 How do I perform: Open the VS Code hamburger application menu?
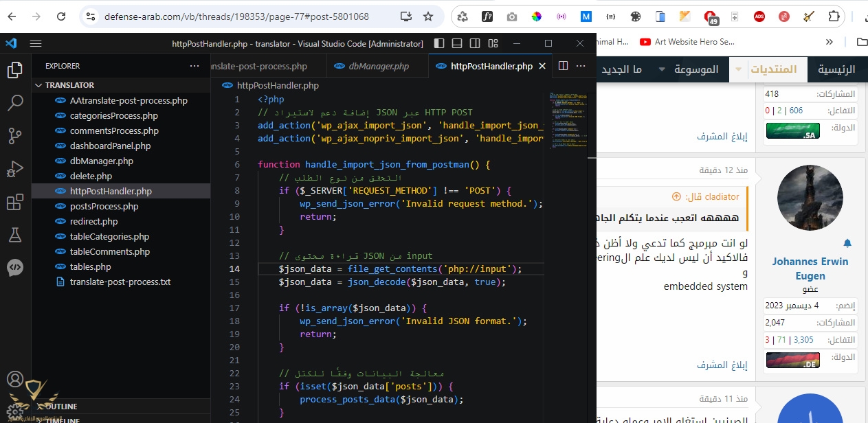[36, 43]
